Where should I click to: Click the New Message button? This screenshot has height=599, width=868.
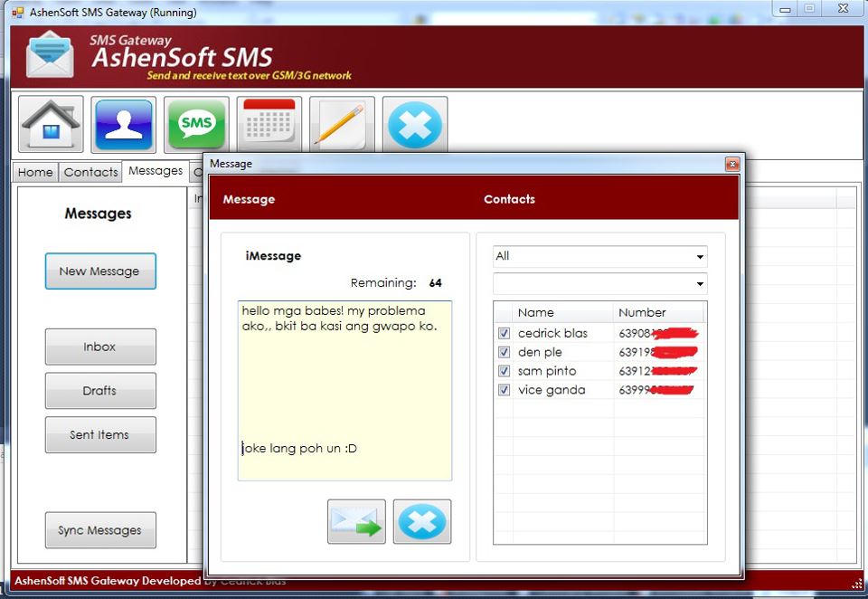(100, 271)
